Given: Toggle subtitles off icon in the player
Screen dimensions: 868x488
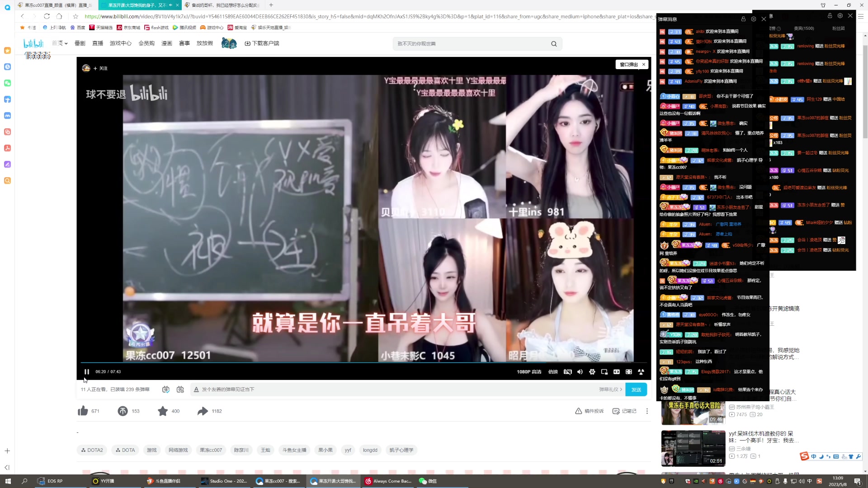Looking at the screenshot, I should point(568,372).
